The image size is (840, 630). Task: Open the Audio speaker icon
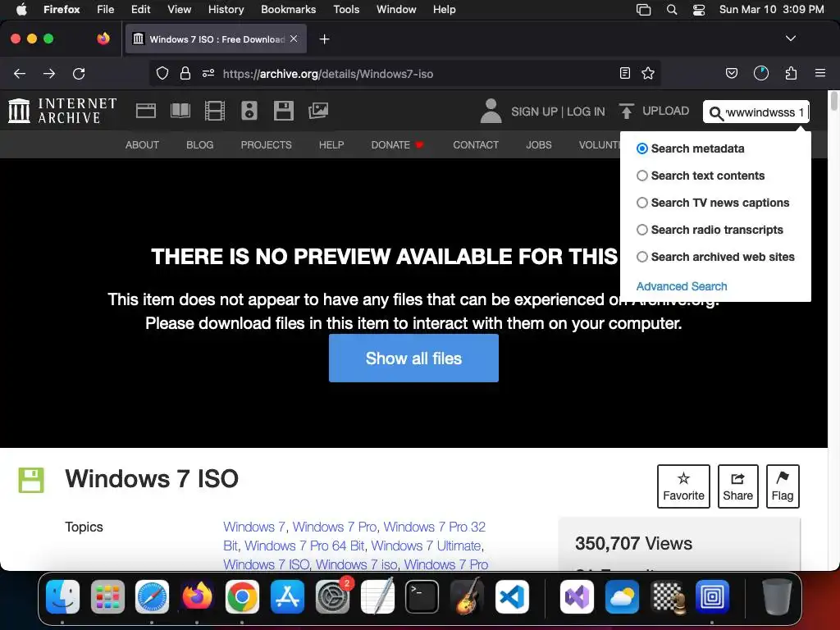tap(249, 111)
